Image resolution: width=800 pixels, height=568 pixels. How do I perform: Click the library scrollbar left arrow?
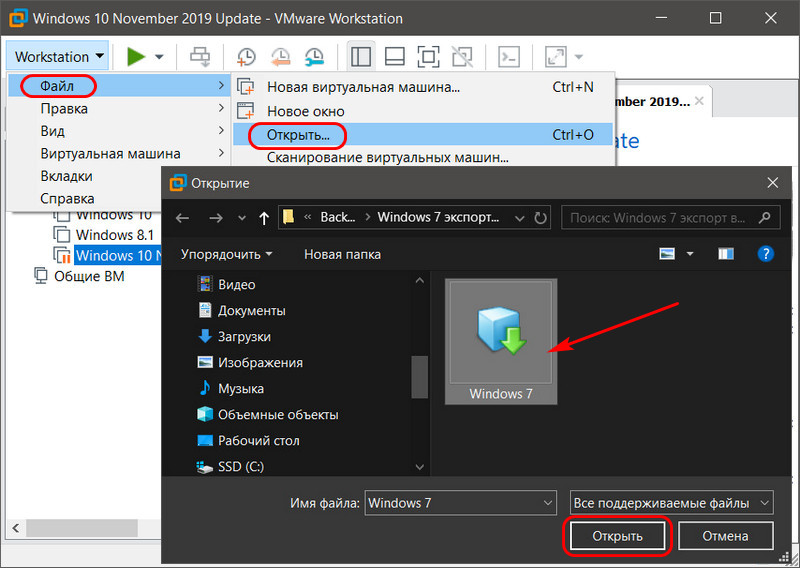pyautogui.click(x=15, y=528)
